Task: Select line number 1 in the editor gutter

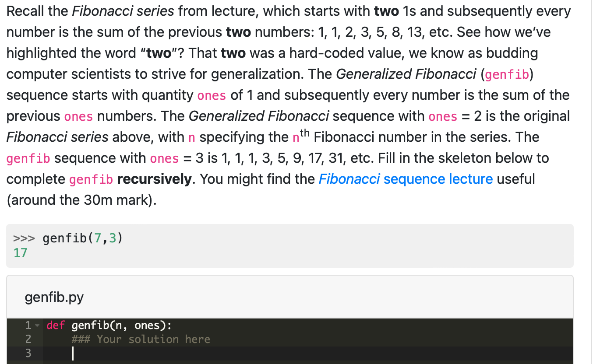Action: (28, 325)
